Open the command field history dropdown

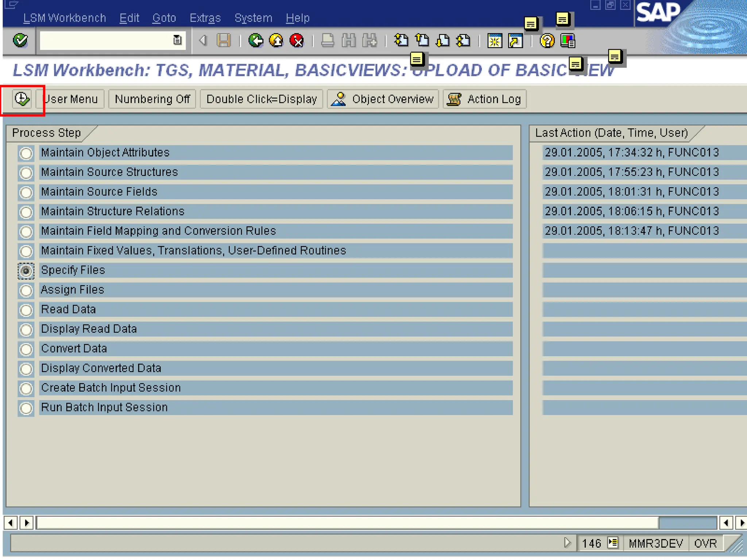tap(177, 40)
